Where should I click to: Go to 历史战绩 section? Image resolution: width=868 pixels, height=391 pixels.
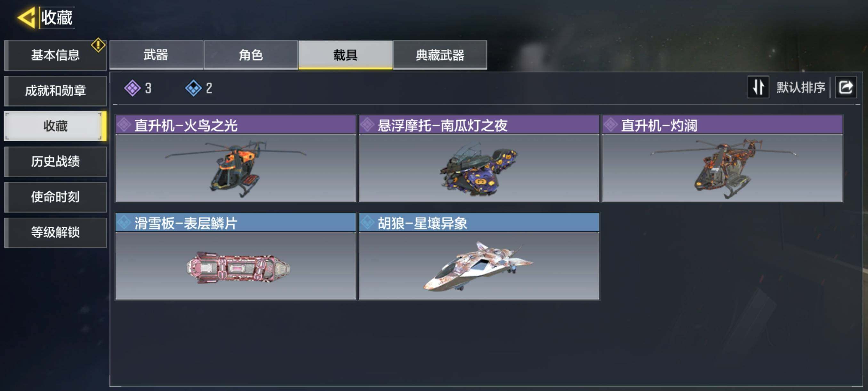56,162
